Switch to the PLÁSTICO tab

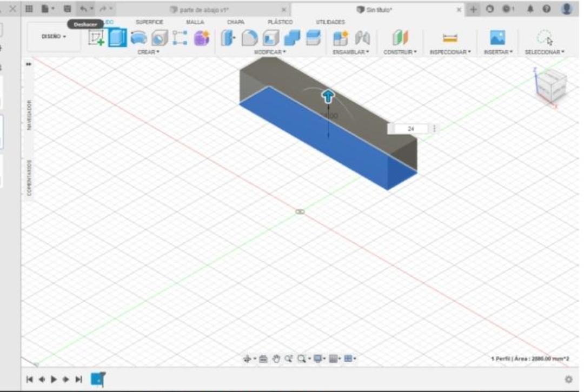(x=280, y=22)
